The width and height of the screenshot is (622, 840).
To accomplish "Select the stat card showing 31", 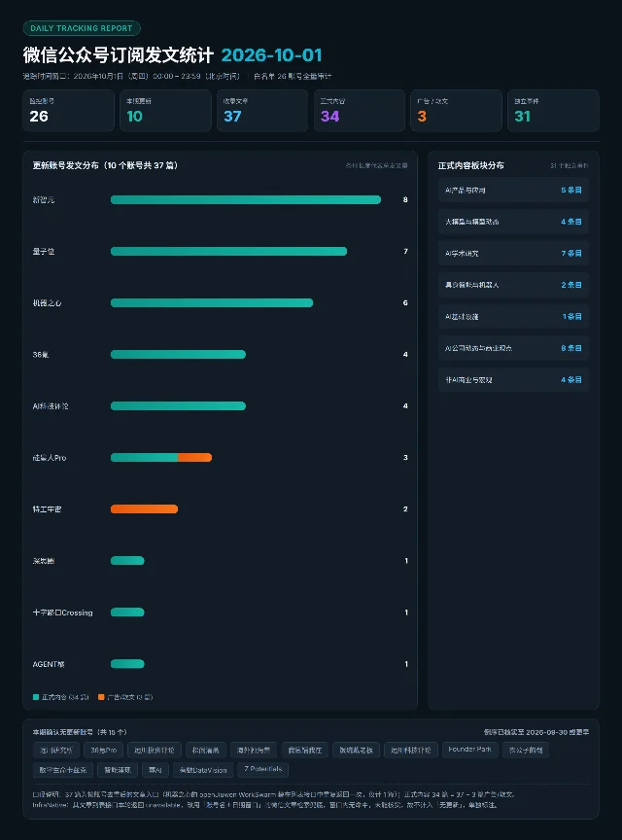I will 553,111.
